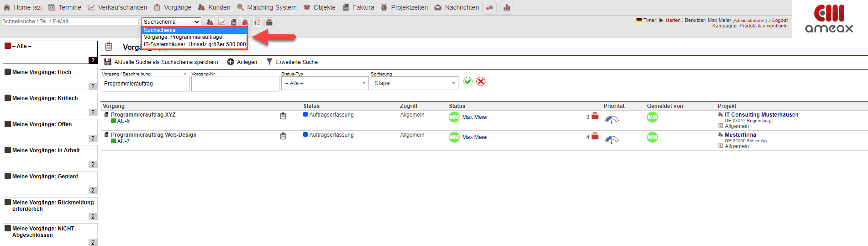Click the customers quick-access icon beside Suchschema

click(210, 22)
